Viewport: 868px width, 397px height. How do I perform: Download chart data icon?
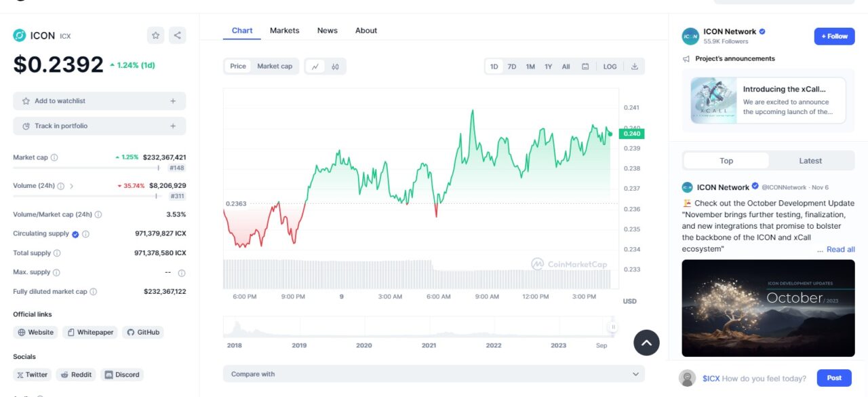635,67
